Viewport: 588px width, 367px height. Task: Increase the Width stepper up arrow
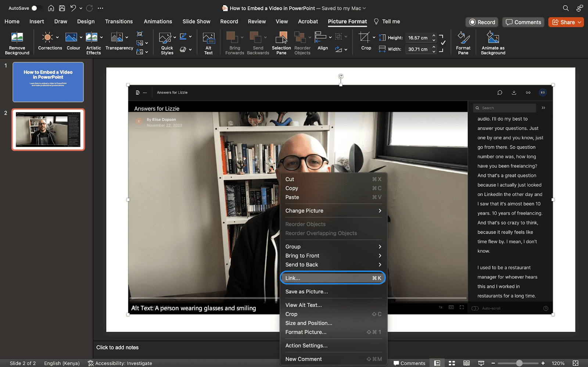(434, 47)
